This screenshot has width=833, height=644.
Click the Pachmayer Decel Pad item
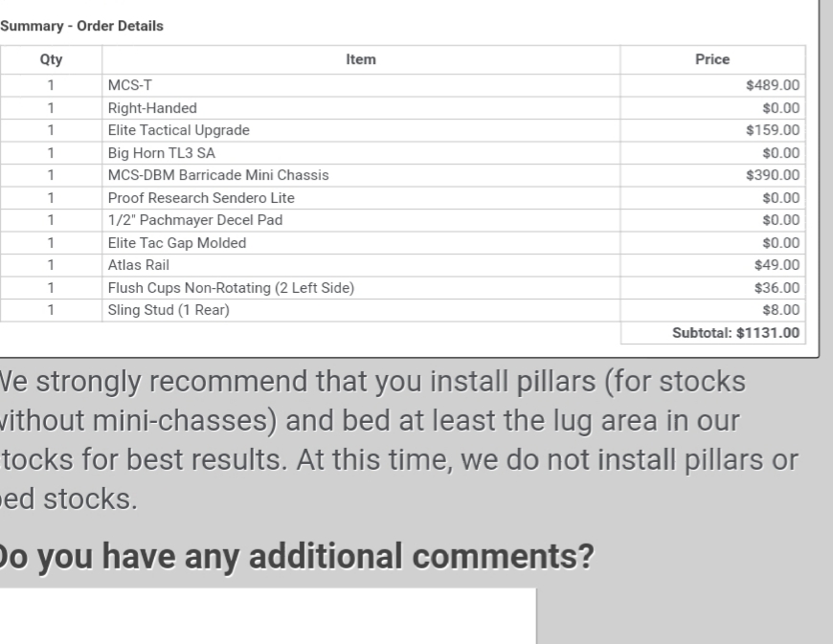[x=195, y=220]
